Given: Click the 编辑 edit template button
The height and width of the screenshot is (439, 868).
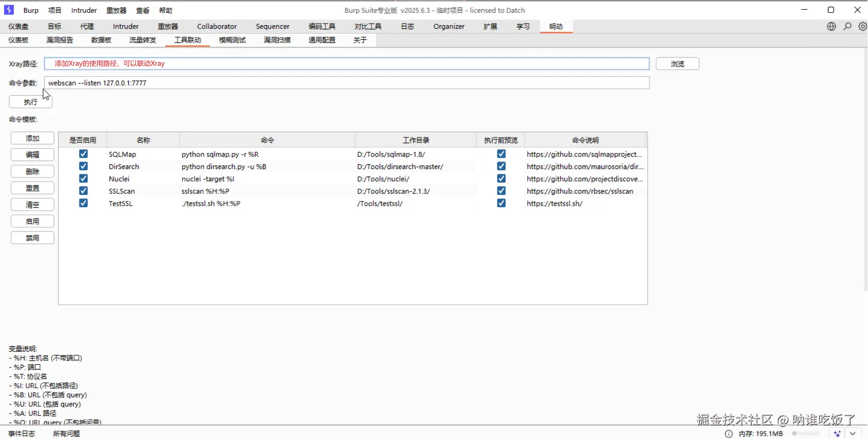Looking at the screenshot, I should (x=32, y=155).
